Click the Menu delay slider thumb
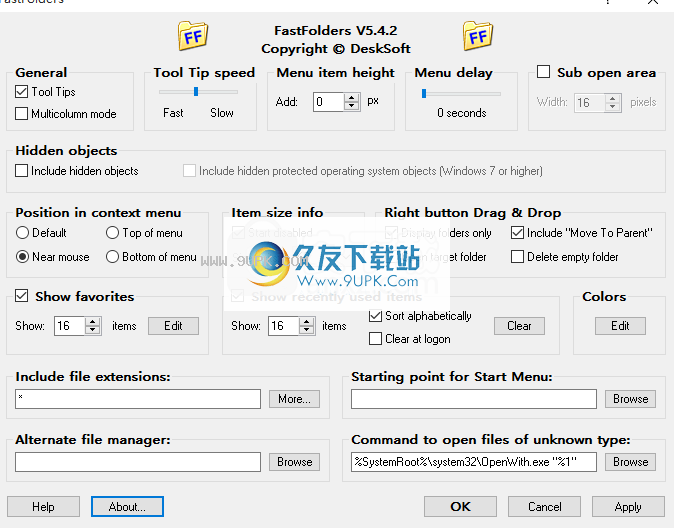This screenshot has height=528, width=674. (x=424, y=93)
